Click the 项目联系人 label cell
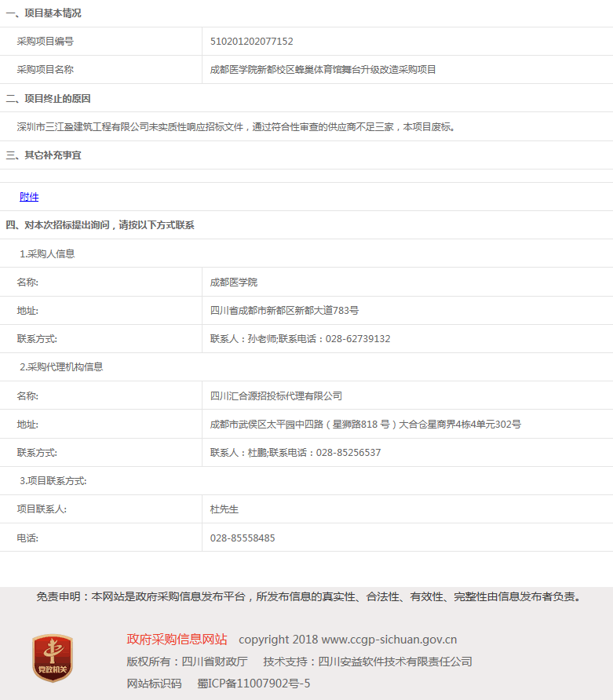Image resolution: width=613 pixels, height=700 pixels. click(101, 509)
